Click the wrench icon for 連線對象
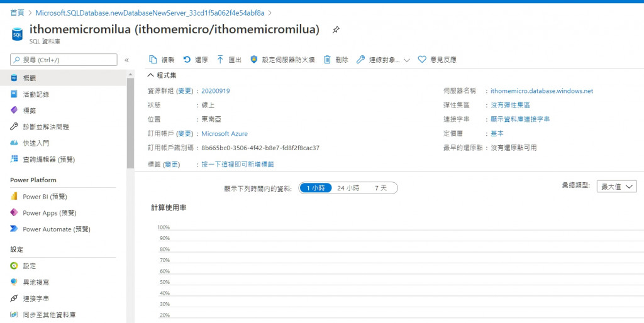The image size is (644, 323). 360,60
